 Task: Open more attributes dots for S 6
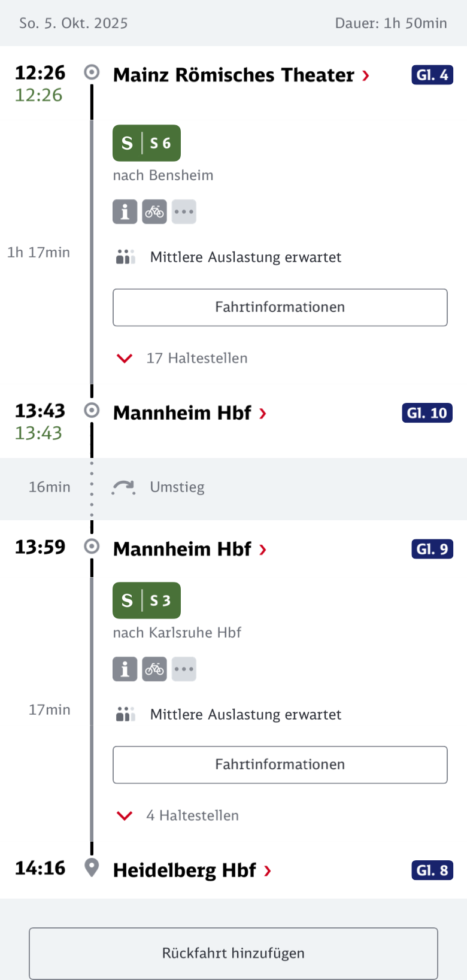(184, 212)
